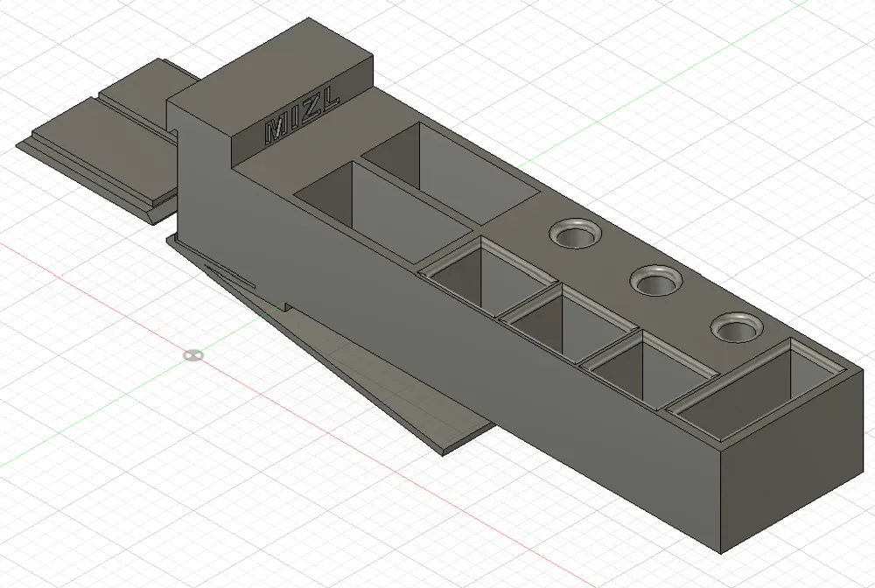The width and height of the screenshot is (875, 588).
Task: Select the middle countersunk hole
Action: [x=656, y=280]
